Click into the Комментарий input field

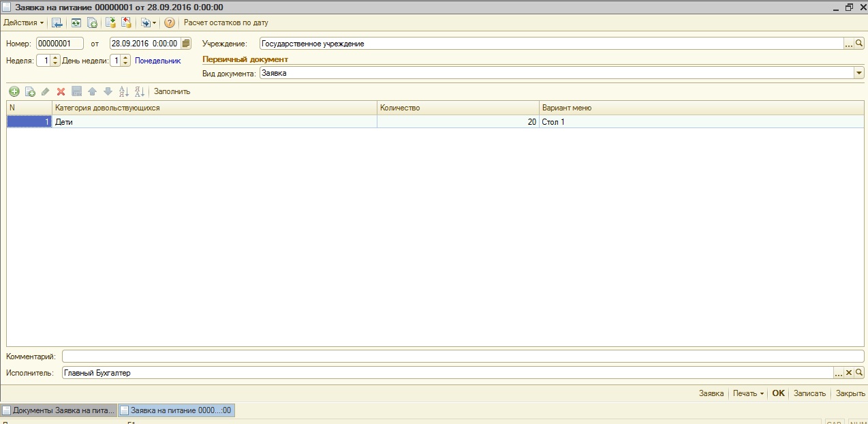coord(462,357)
